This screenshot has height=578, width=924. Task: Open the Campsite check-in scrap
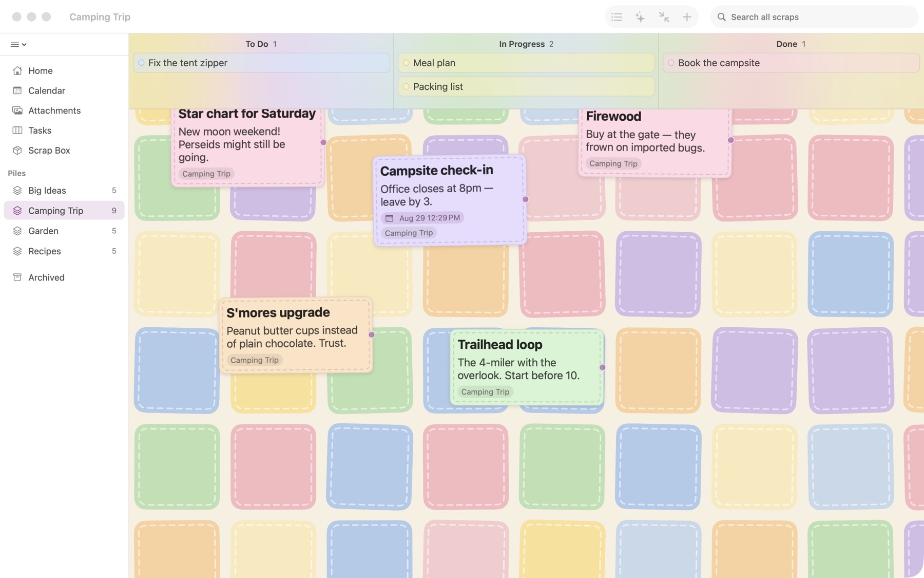[450, 200]
